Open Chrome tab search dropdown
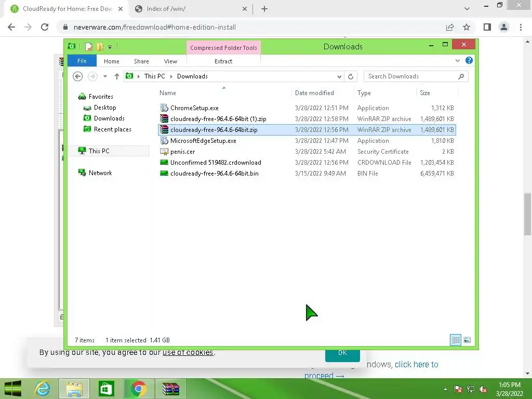Image resolution: width=532 pixels, height=399 pixels. (467, 9)
